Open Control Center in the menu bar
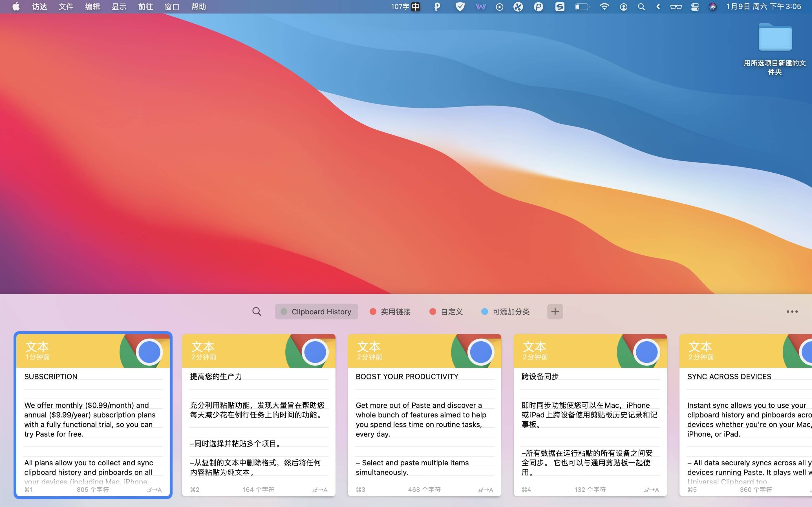 pyautogui.click(x=694, y=6)
